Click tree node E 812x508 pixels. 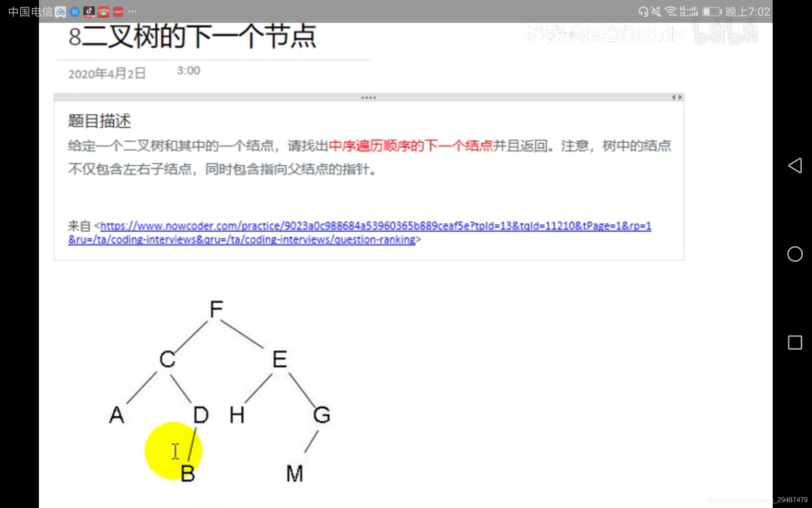280,359
